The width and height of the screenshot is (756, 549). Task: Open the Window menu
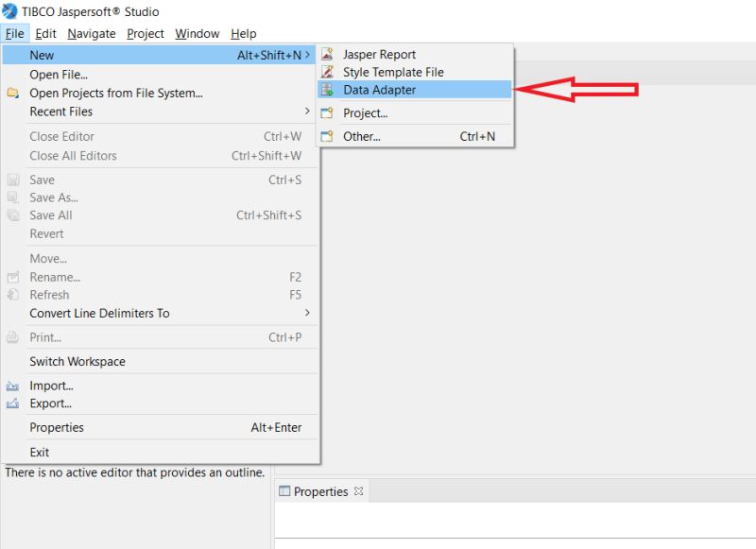pyautogui.click(x=197, y=33)
